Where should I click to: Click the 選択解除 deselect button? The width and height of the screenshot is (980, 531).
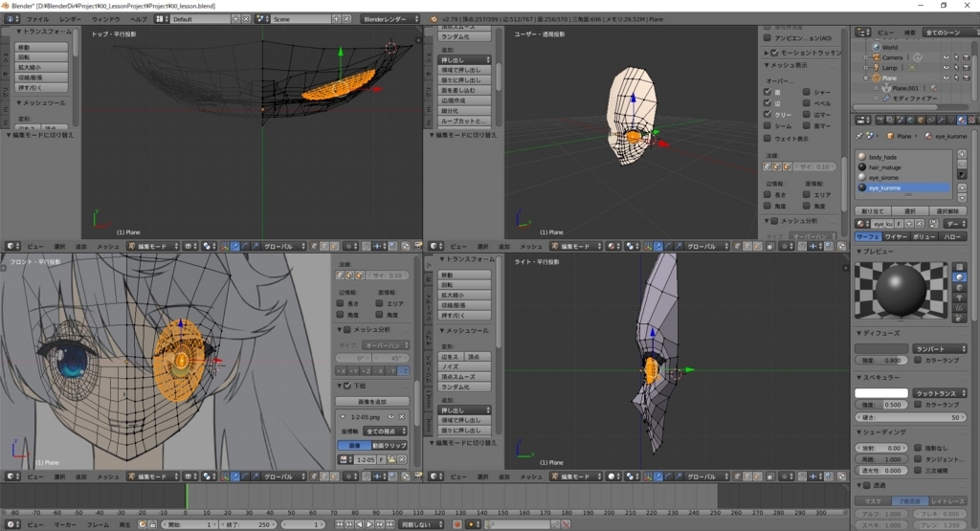pos(948,211)
